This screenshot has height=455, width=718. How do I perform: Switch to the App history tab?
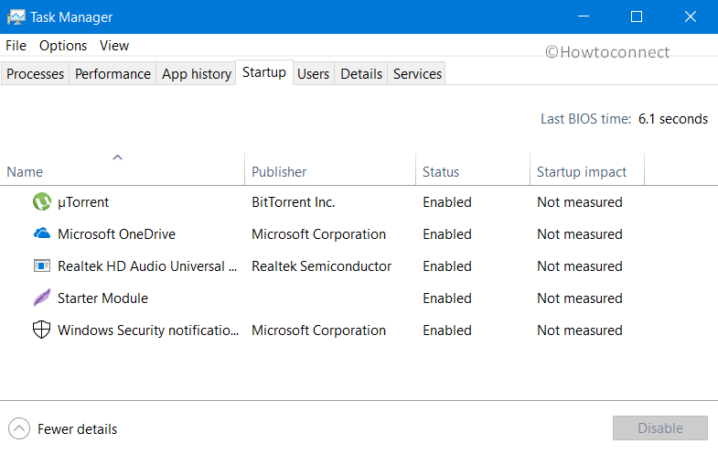pos(196,74)
